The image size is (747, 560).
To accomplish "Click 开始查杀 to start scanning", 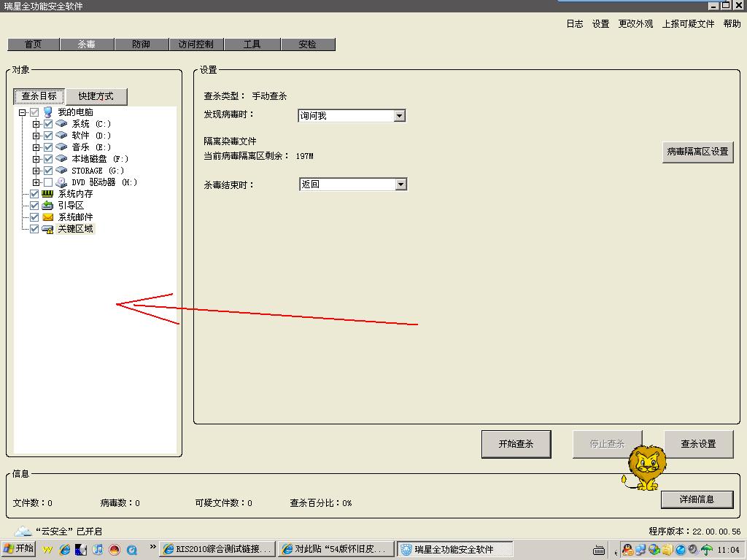I will pos(516,444).
